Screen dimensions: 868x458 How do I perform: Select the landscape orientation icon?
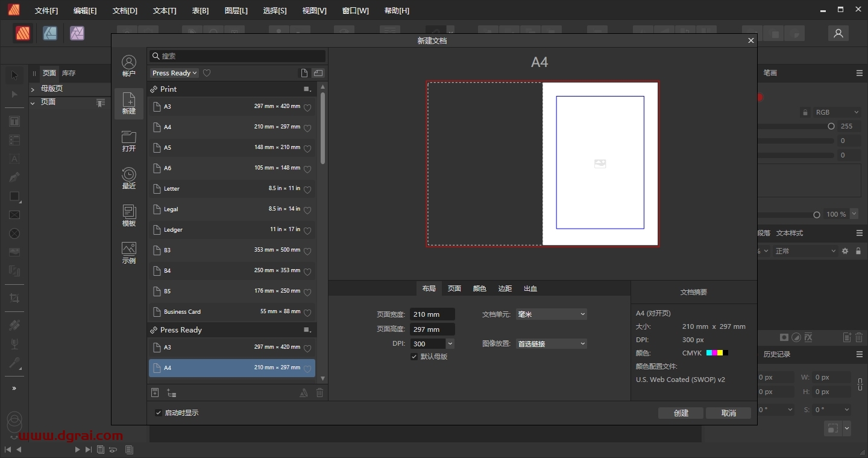tap(318, 73)
